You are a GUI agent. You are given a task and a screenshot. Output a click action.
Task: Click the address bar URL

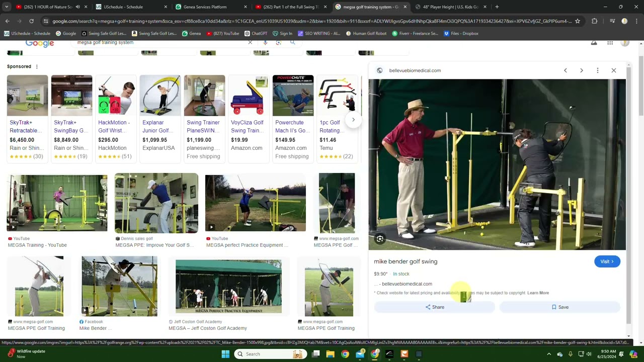[x=312, y=21]
